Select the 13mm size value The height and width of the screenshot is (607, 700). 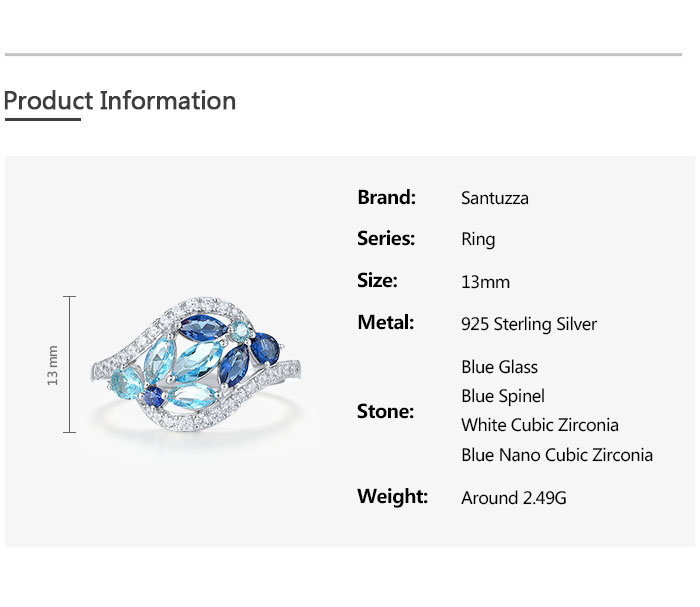point(485,282)
